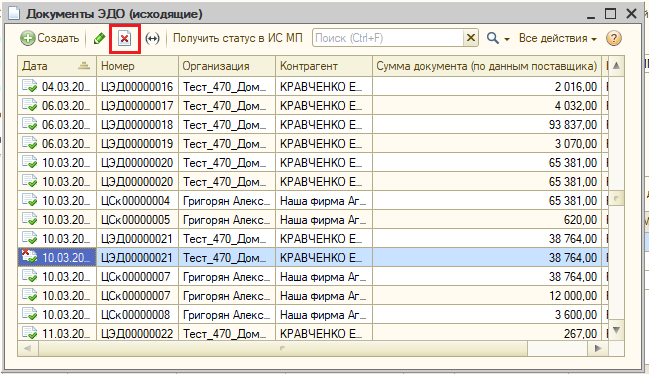Click document icon of row ЦЭД00000016

pos(29,86)
